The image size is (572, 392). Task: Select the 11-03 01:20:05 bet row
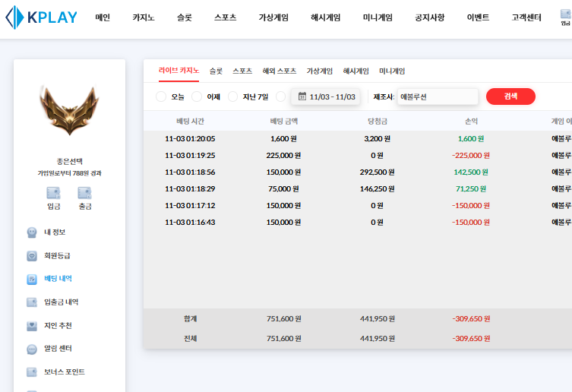pyautogui.click(x=358, y=139)
